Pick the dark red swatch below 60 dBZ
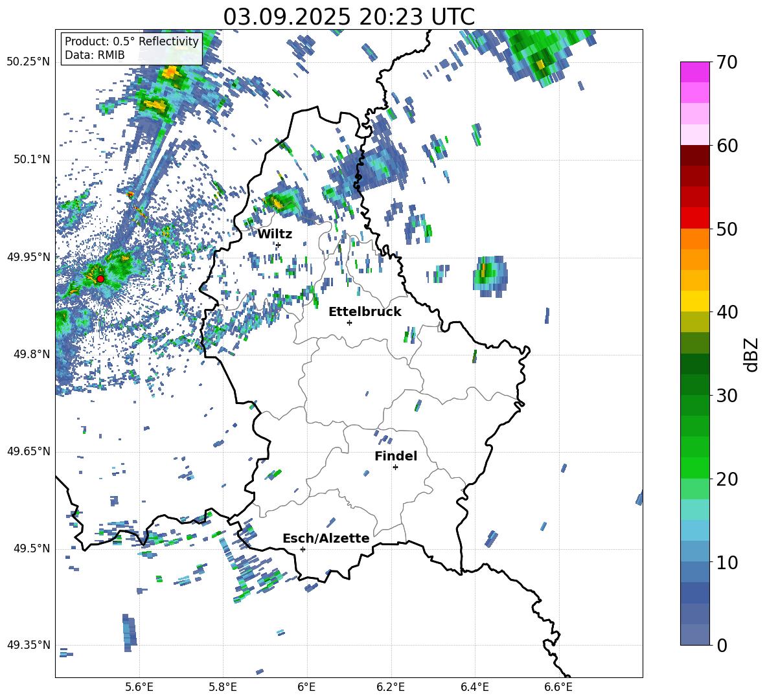The height and width of the screenshot is (700, 767). [694, 155]
